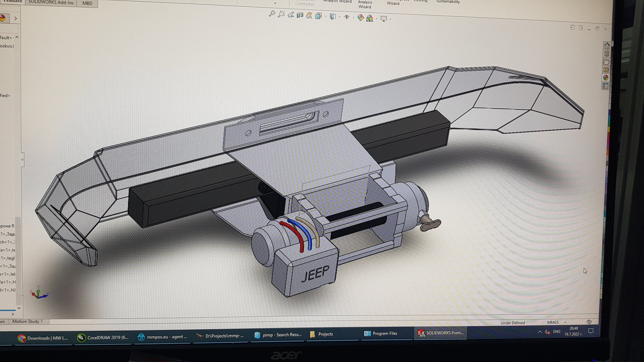Screen dimensions: 644x362
Task: Mute speaker icon in system tray
Action: coord(547,332)
